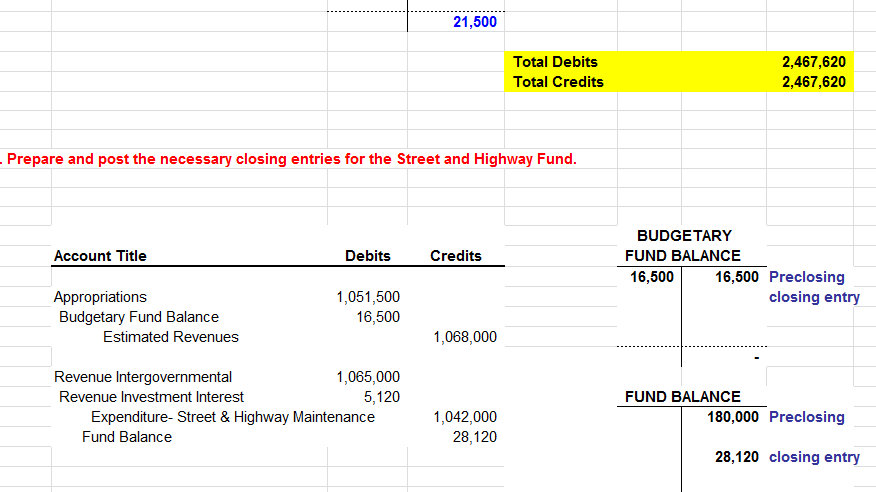Screen dimensions: 876x492
Task: Click the BUDGETARY FUND BALANCE T-account heading
Action: pos(683,246)
